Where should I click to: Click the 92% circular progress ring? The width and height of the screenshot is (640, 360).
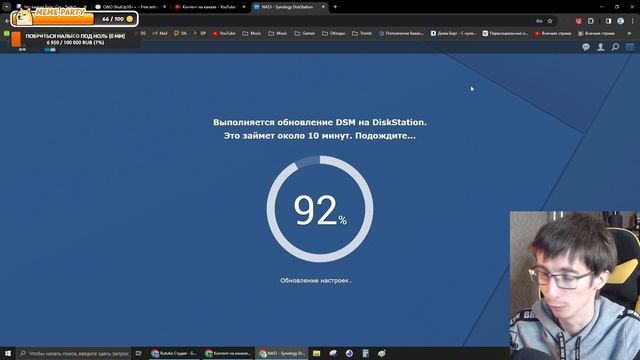point(320,209)
